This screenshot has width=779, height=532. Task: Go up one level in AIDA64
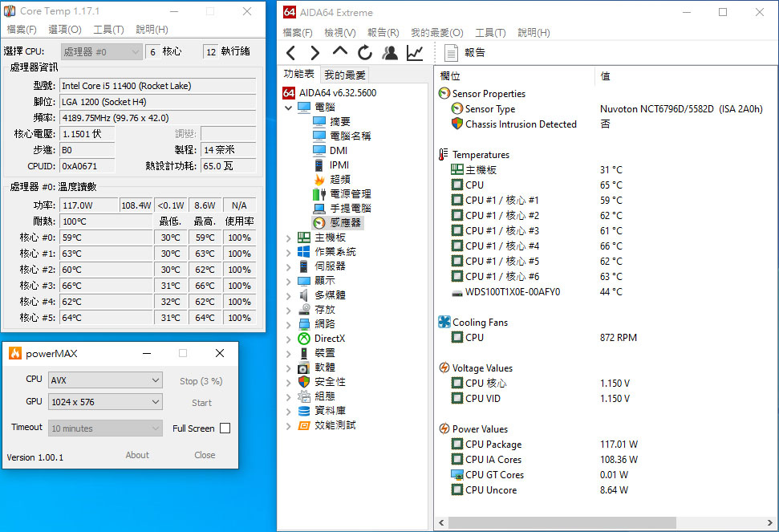coord(340,51)
